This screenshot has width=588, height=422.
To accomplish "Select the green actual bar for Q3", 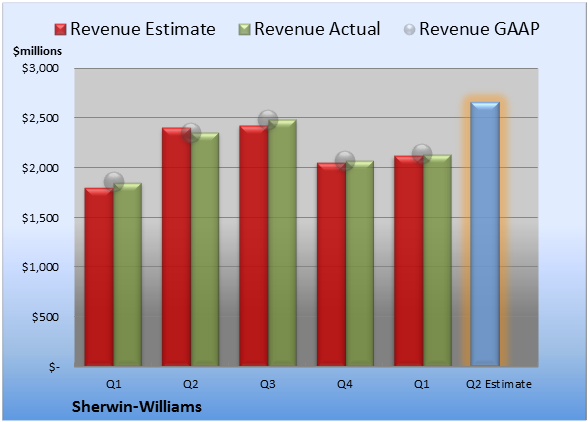I will (282, 243).
